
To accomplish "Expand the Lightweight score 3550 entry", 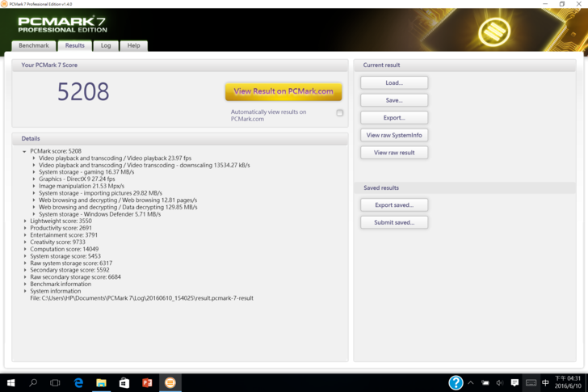I will (25, 221).
